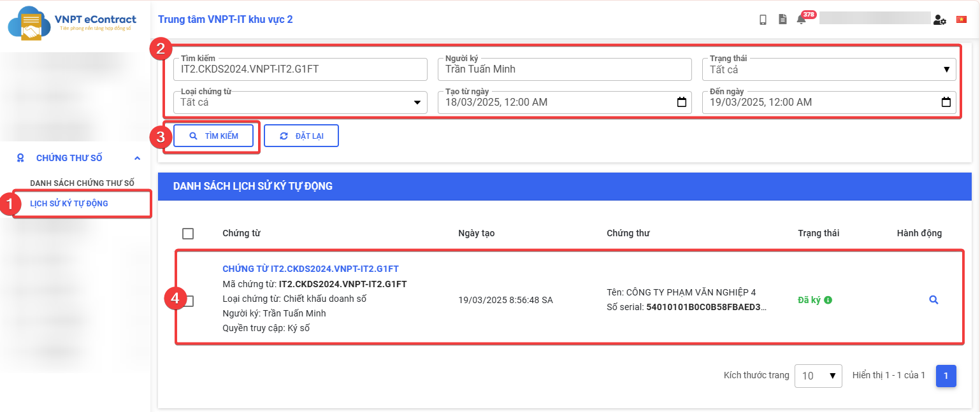Screen dimensions: 980x412
Task: Open the document icon in header
Action: [x=782, y=20]
